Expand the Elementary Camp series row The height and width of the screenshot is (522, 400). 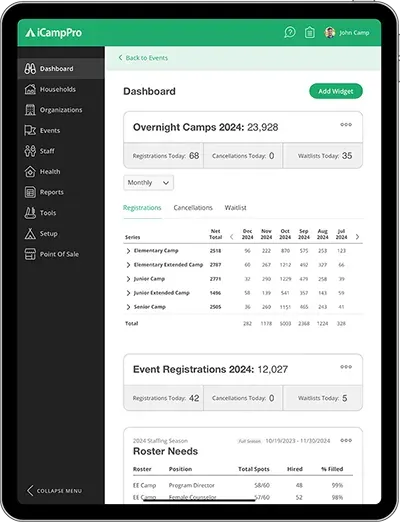coord(128,251)
